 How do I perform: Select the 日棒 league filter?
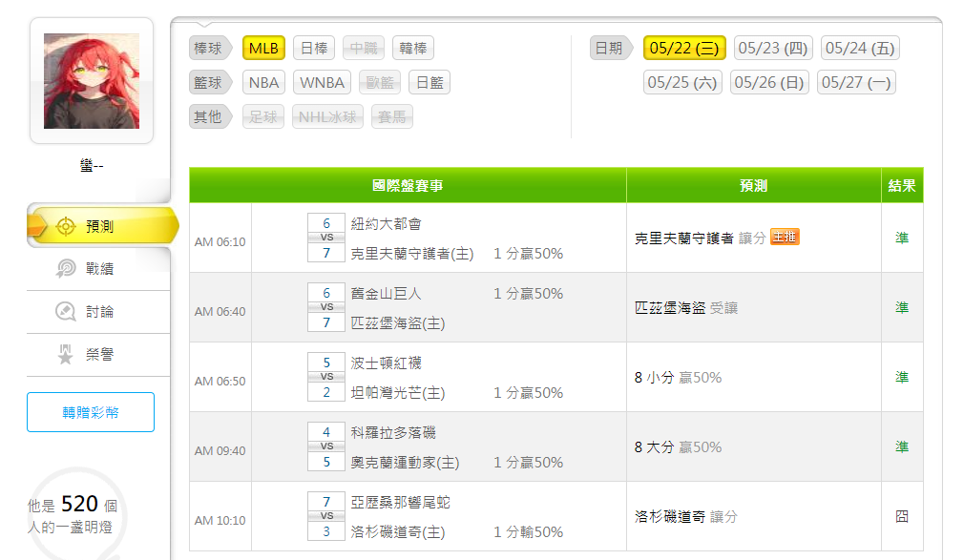314,48
